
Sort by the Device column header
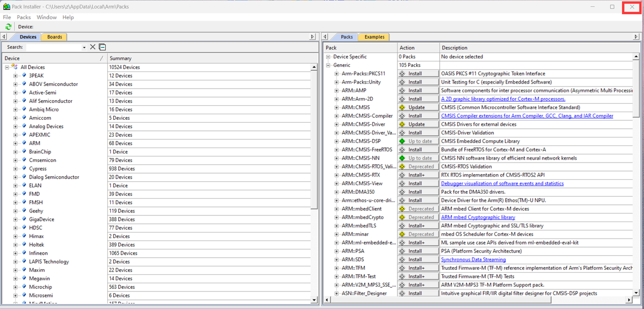(x=54, y=58)
